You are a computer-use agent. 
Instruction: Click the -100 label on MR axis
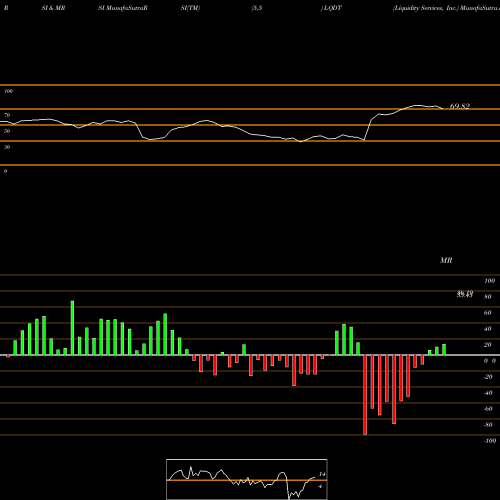point(490,441)
